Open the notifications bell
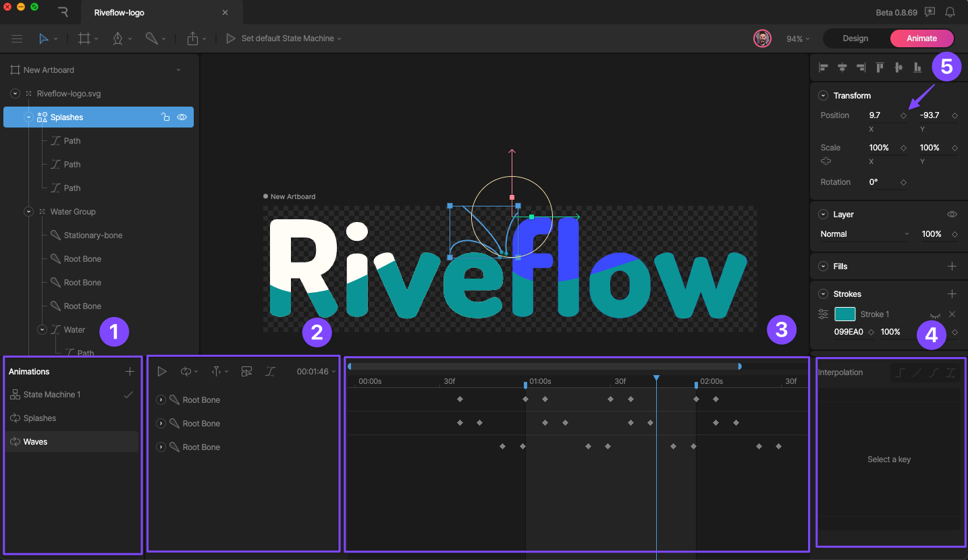The width and height of the screenshot is (968, 560). tap(950, 12)
